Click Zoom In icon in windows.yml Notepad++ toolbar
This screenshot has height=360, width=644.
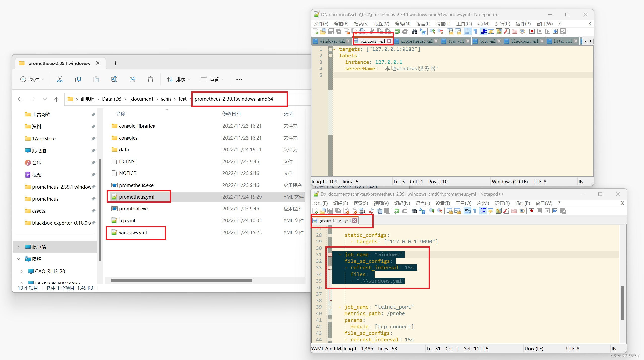[432, 31]
